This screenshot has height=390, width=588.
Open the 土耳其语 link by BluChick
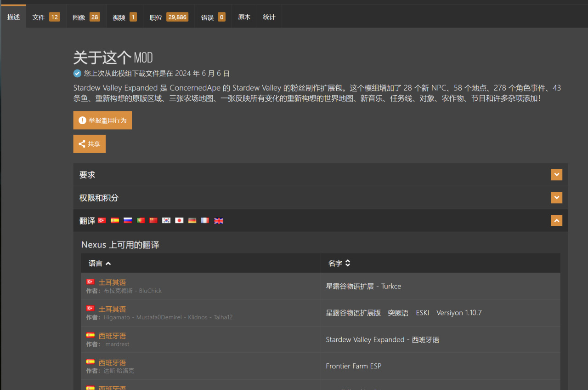pos(112,282)
